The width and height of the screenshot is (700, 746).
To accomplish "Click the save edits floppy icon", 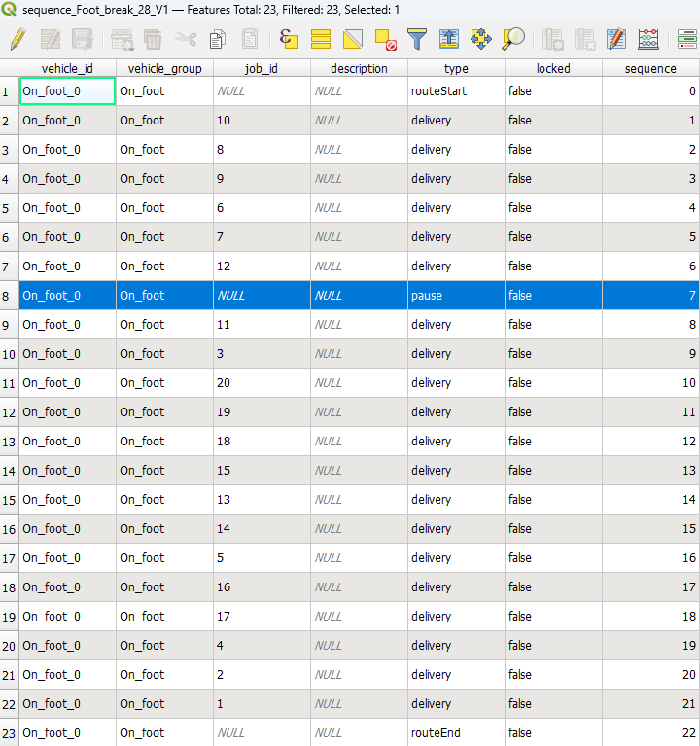I will click(x=83, y=39).
